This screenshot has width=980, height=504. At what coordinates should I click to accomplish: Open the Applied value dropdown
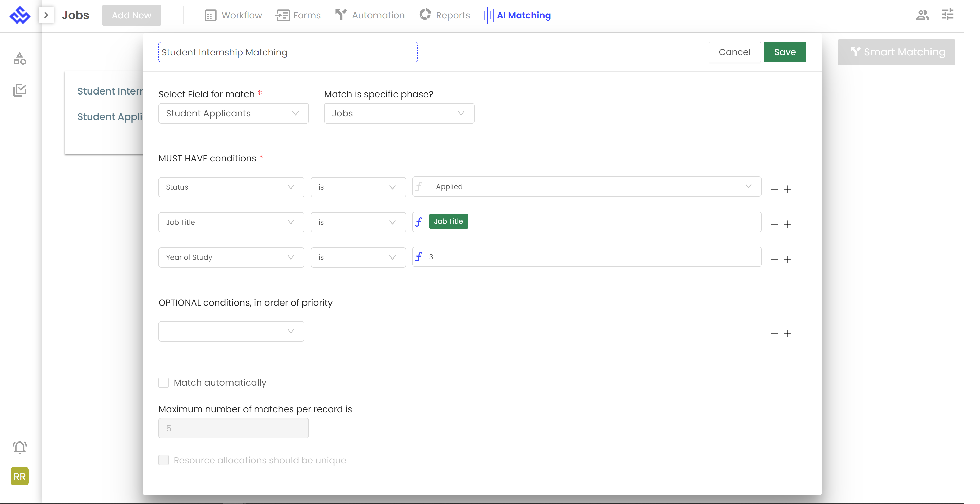[586, 186]
